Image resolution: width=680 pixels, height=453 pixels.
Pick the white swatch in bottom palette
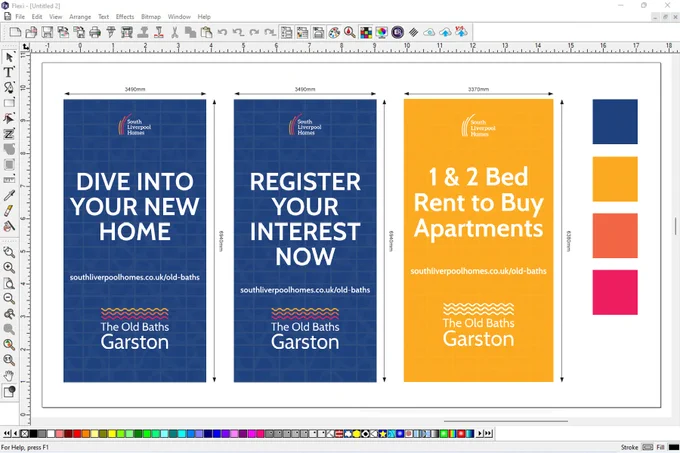coord(51,433)
